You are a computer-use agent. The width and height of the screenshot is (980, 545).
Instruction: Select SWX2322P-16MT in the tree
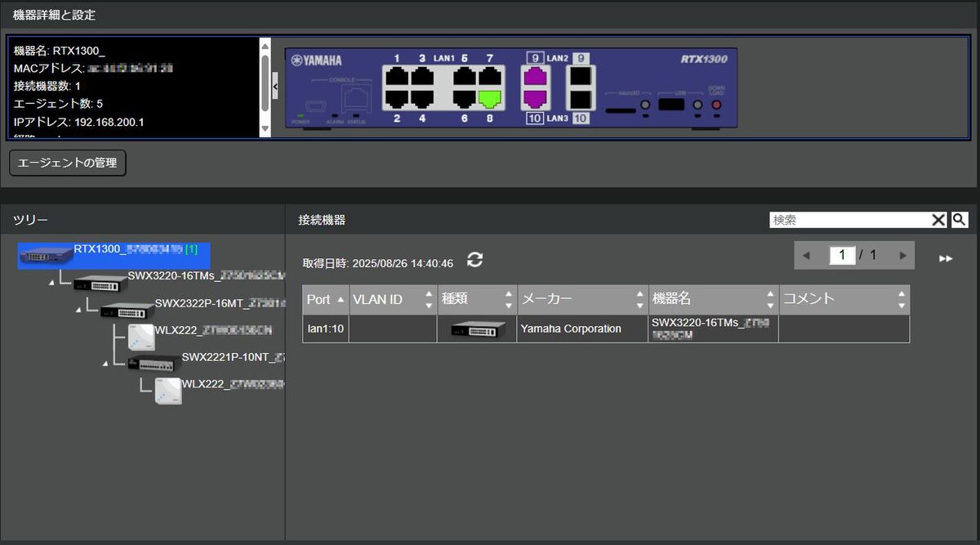(x=220, y=303)
